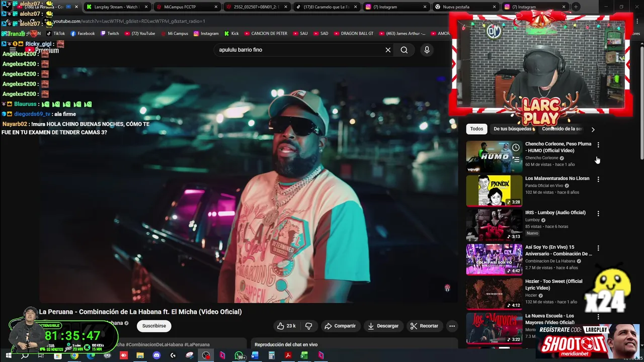The height and width of the screenshot is (362, 644).
Task: Switch to OBS Studio in the taskbar
Action: point(206,355)
